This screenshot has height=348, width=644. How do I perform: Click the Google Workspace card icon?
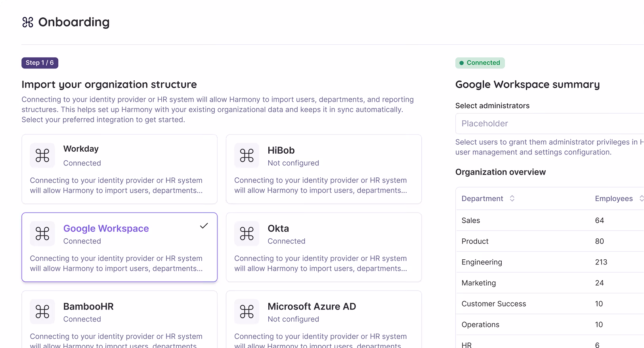[x=42, y=234]
